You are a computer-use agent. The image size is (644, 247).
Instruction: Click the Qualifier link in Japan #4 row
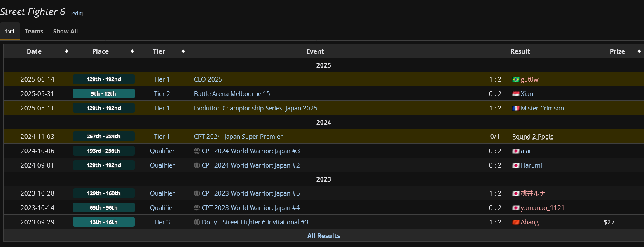(x=162, y=208)
